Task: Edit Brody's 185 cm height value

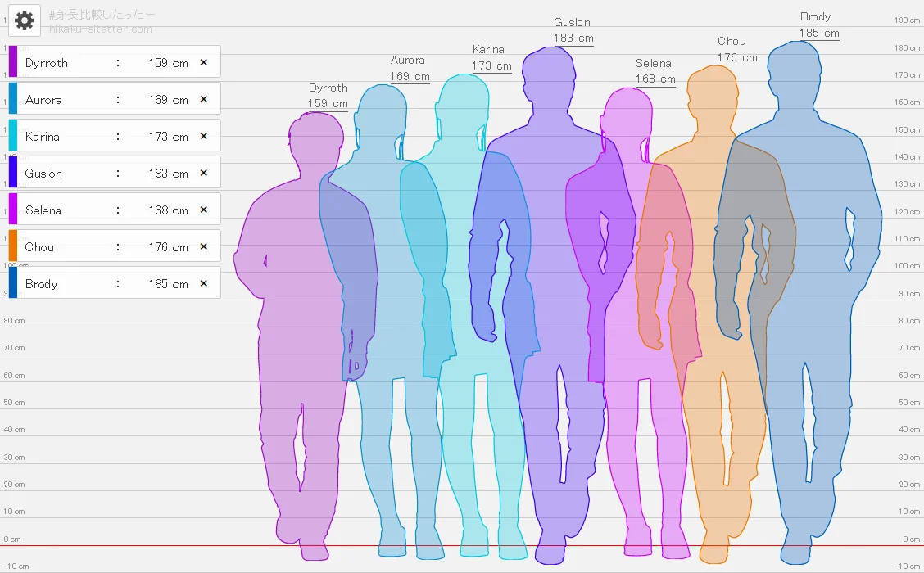Action: coord(168,284)
